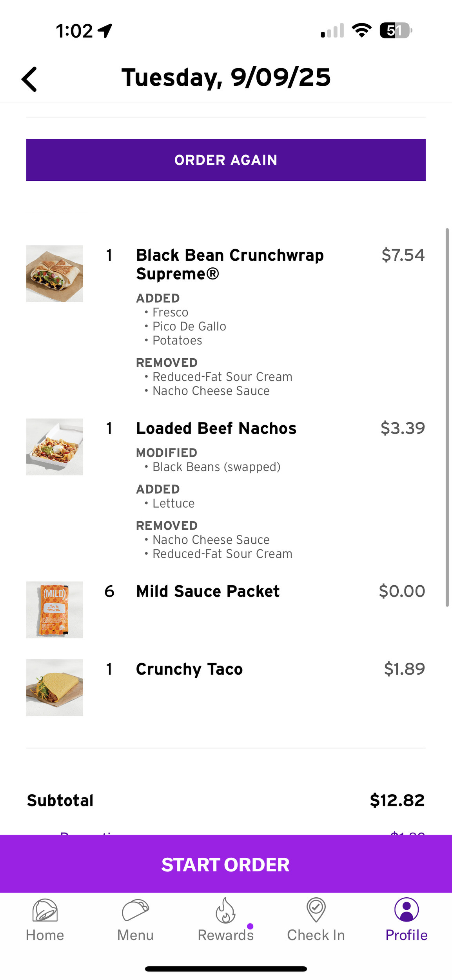Open the Profile person icon
452x980 pixels.
click(x=407, y=910)
